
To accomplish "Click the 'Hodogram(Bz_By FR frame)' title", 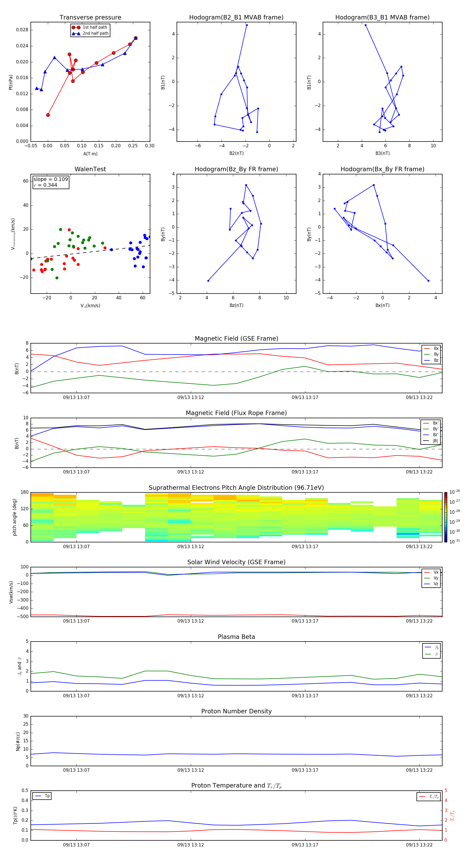I will (236, 169).
